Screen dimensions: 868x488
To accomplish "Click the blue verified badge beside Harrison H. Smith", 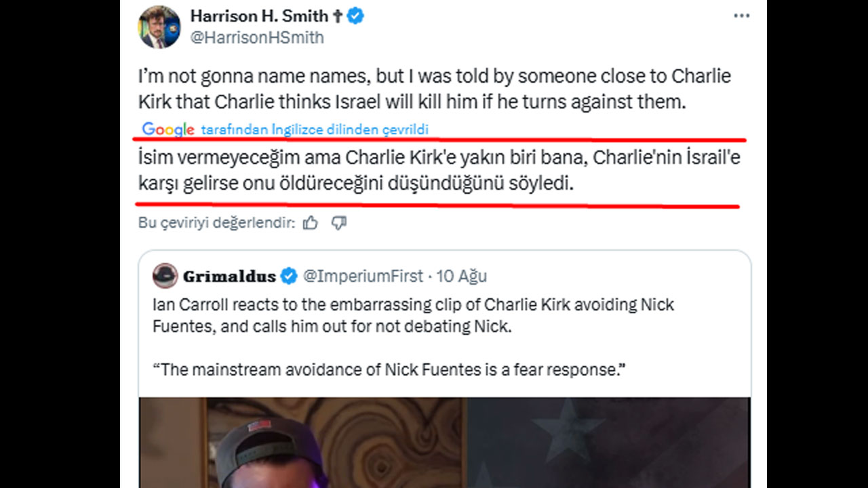I will click(x=355, y=16).
